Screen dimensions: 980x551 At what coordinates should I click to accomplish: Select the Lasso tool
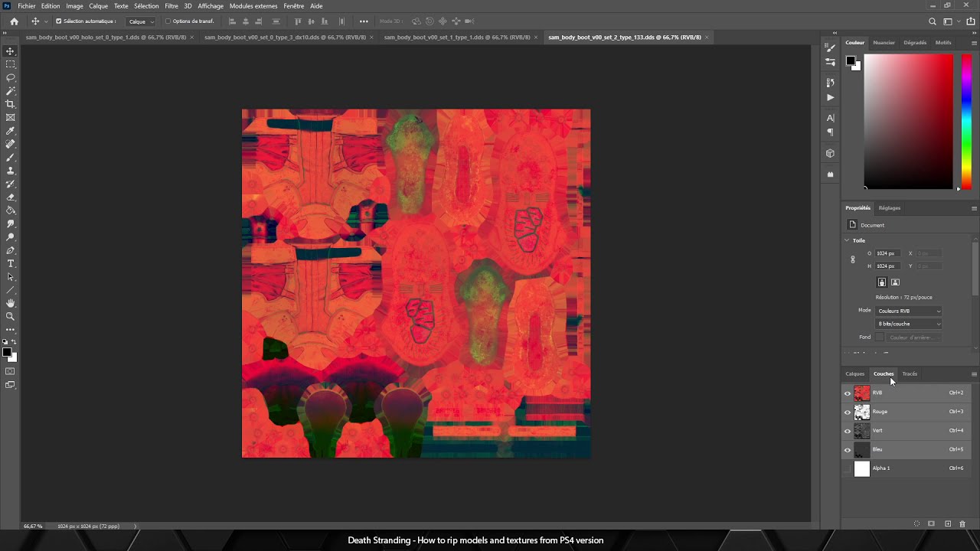[10, 77]
